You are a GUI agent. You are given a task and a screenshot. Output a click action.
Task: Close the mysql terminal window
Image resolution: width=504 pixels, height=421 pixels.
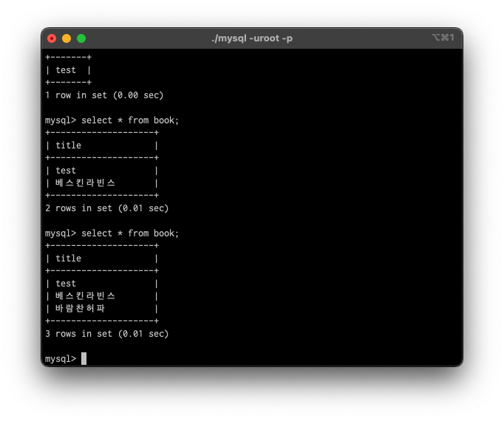pyautogui.click(x=52, y=38)
